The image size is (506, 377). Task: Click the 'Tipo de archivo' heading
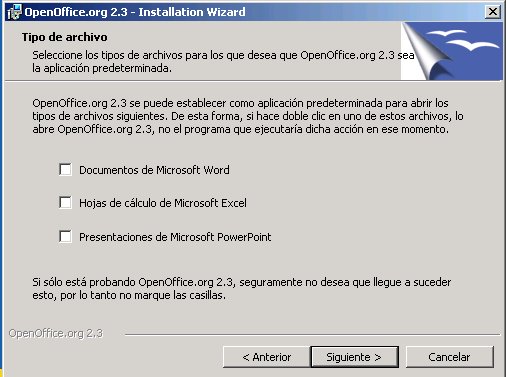65,37
